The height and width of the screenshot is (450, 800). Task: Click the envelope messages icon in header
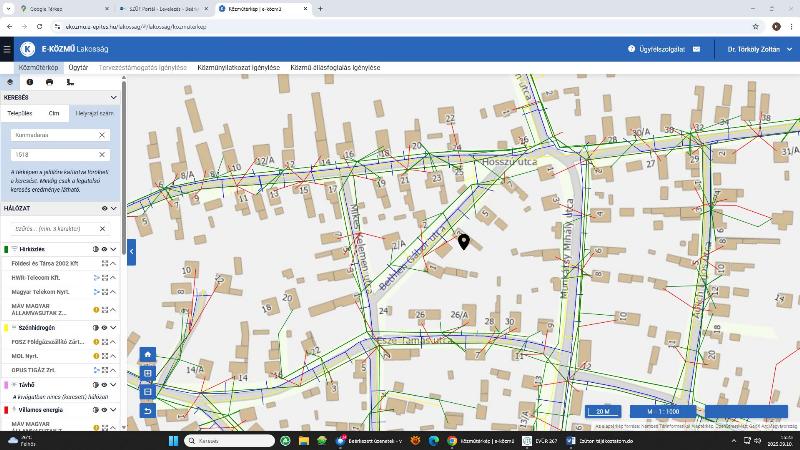696,49
